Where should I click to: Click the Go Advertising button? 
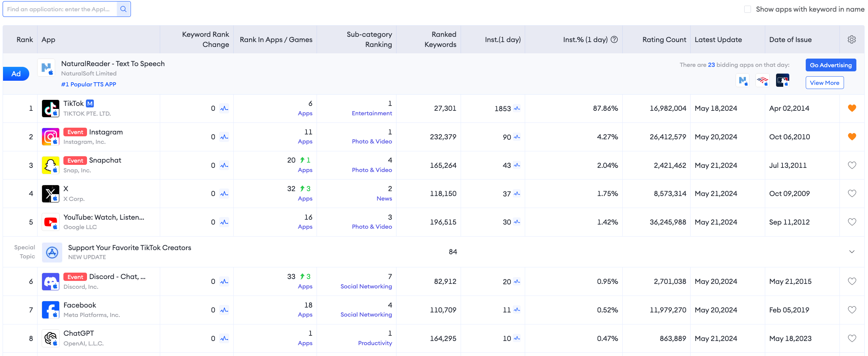(x=831, y=65)
